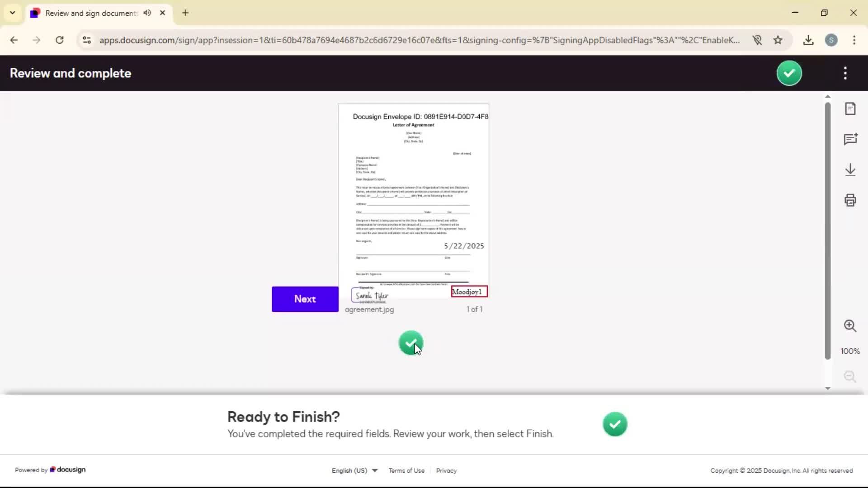This screenshot has height=488, width=868.
Task: Click the green checkmark beside Ready to Finish
Action: pyautogui.click(x=615, y=424)
